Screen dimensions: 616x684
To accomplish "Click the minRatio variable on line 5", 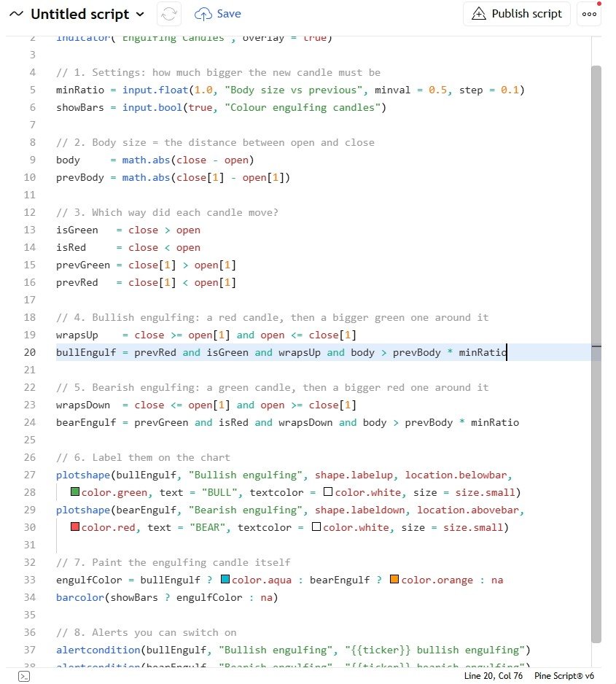I will click(80, 90).
